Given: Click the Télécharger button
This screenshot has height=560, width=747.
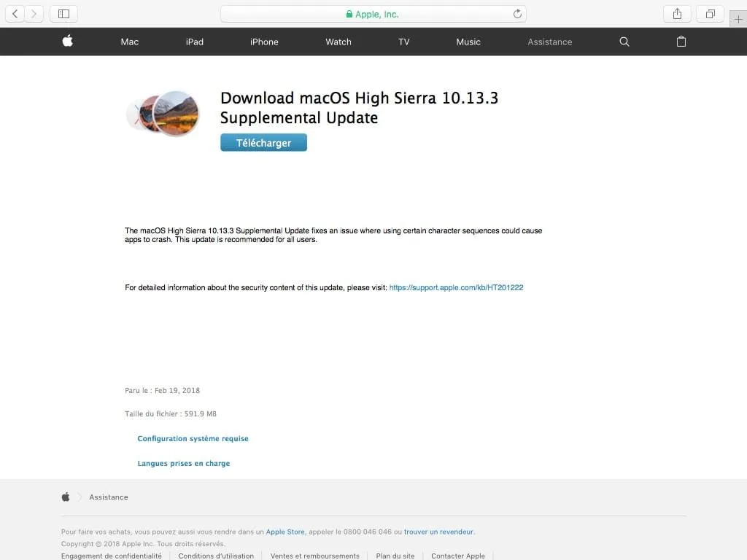Looking at the screenshot, I should (x=263, y=142).
